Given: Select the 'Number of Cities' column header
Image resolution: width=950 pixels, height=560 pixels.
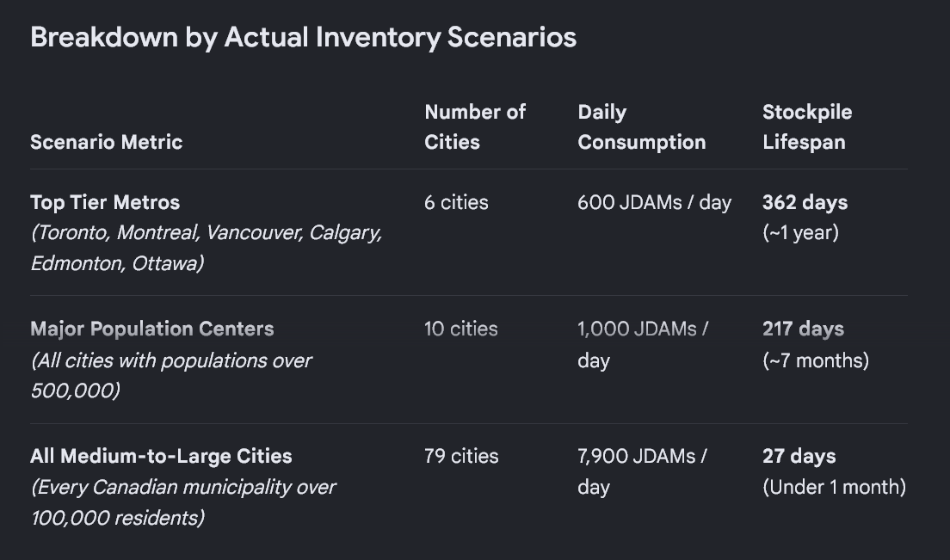Looking at the screenshot, I should point(475,127).
